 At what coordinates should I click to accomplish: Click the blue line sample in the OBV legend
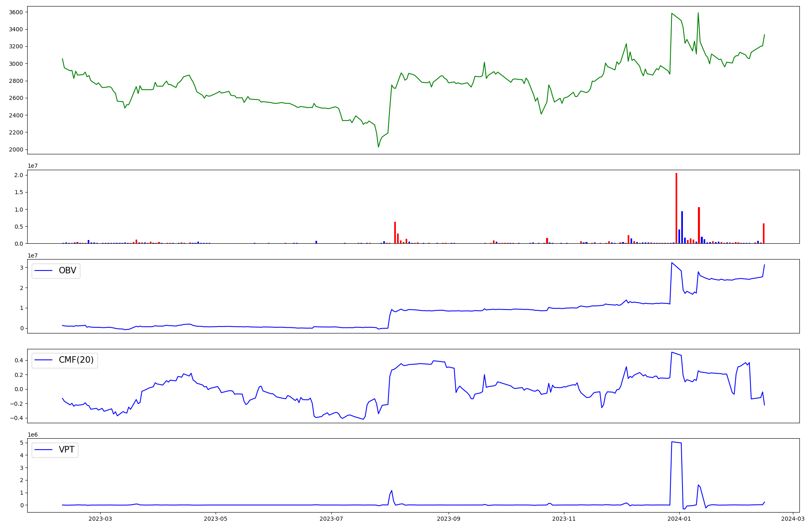point(44,271)
